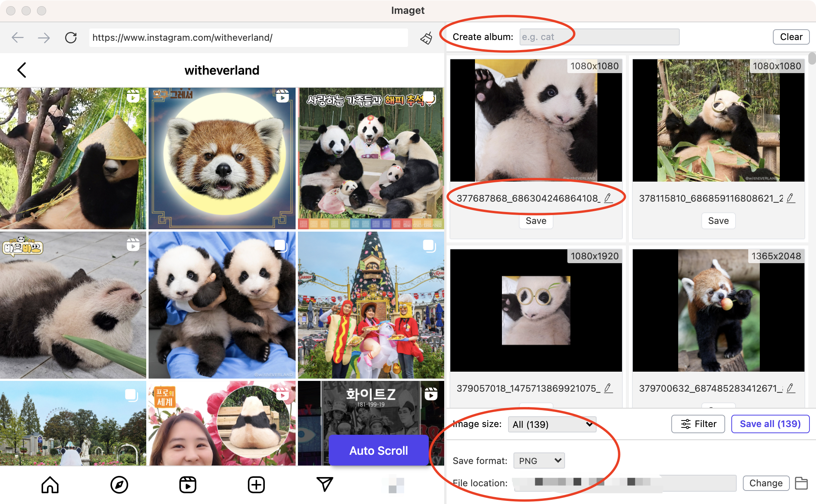816x504 pixels.
Task: Click the Send/Direct icon in bottom bar
Action: (324, 484)
